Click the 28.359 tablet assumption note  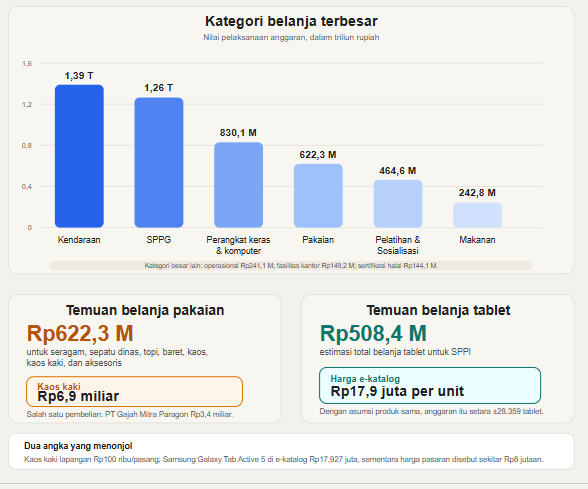pos(431,411)
